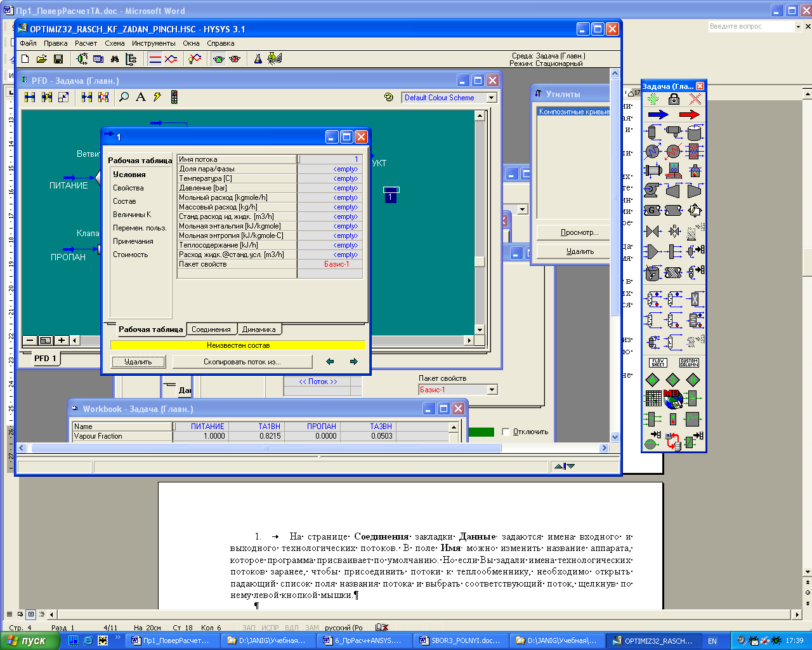
Task: Open the Workbook icon in HYSYS toolbar
Action: [x=98, y=59]
